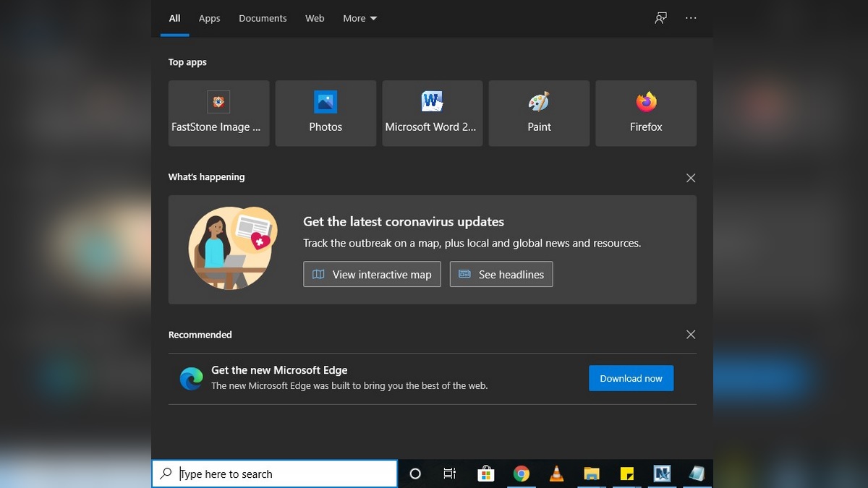Launch Firefox from Top apps
The width and height of the screenshot is (868, 488).
[x=645, y=113]
